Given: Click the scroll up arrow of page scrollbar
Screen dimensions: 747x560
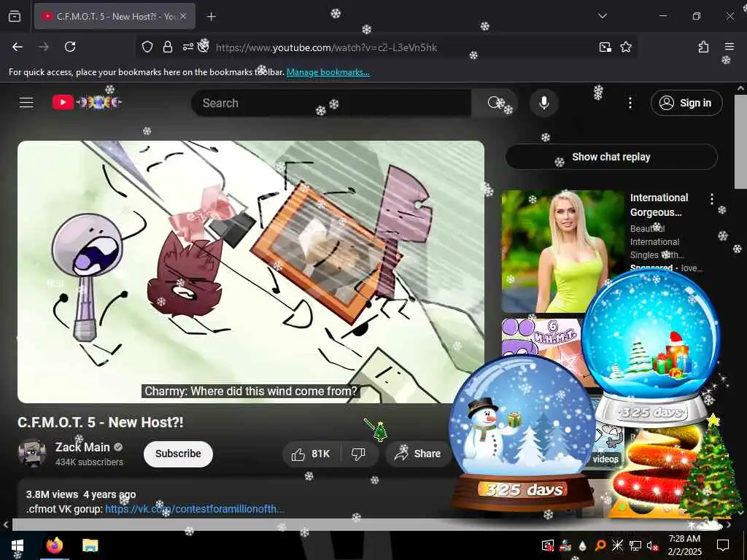Looking at the screenshot, I should 740,88.
